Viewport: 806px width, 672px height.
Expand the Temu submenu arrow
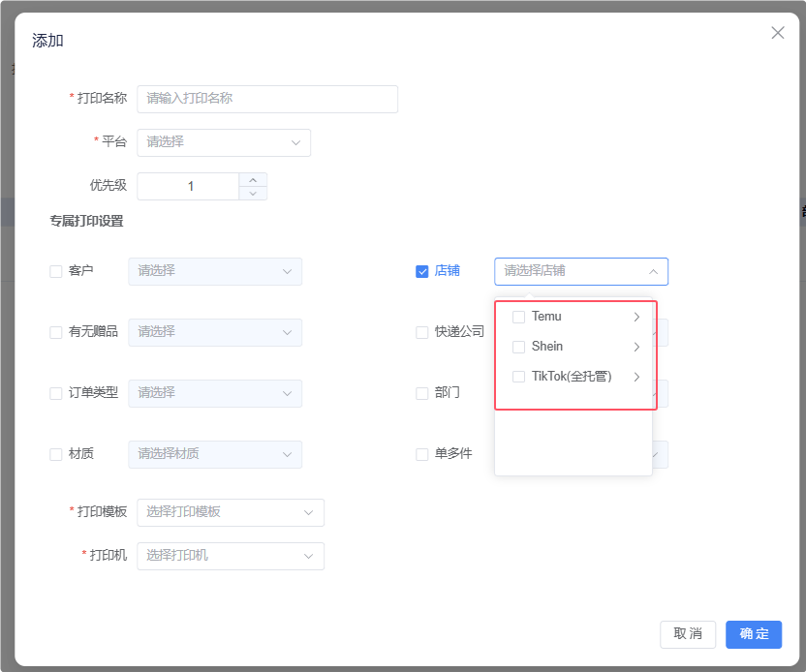click(636, 317)
